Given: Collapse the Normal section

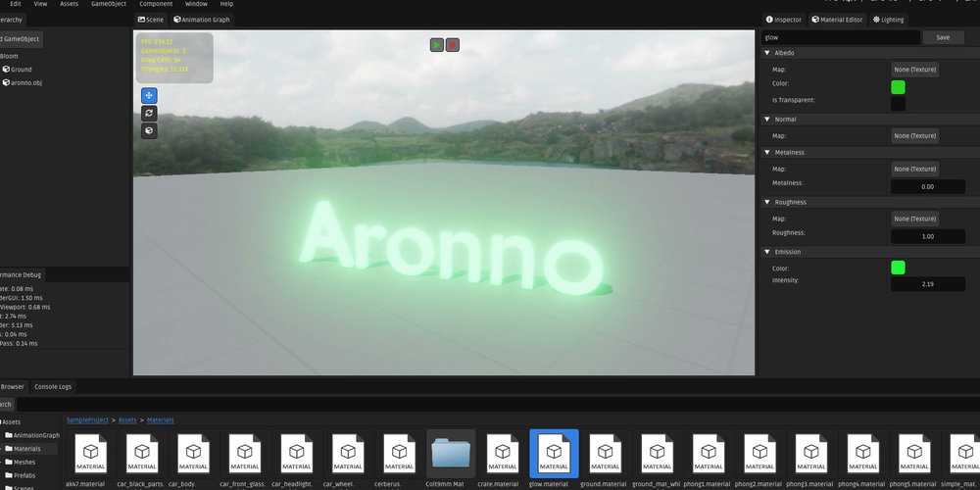Looking at the screenshot, I should 767,120.
